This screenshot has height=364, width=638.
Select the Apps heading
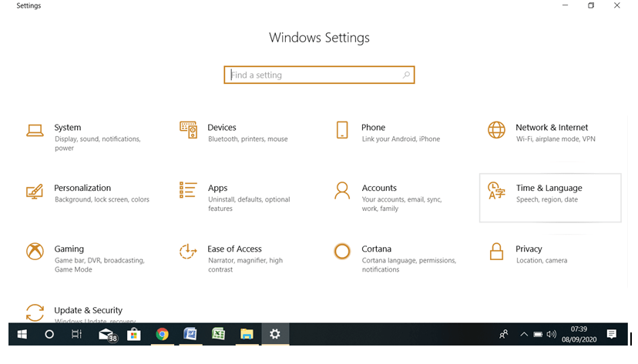coord(218,188)
